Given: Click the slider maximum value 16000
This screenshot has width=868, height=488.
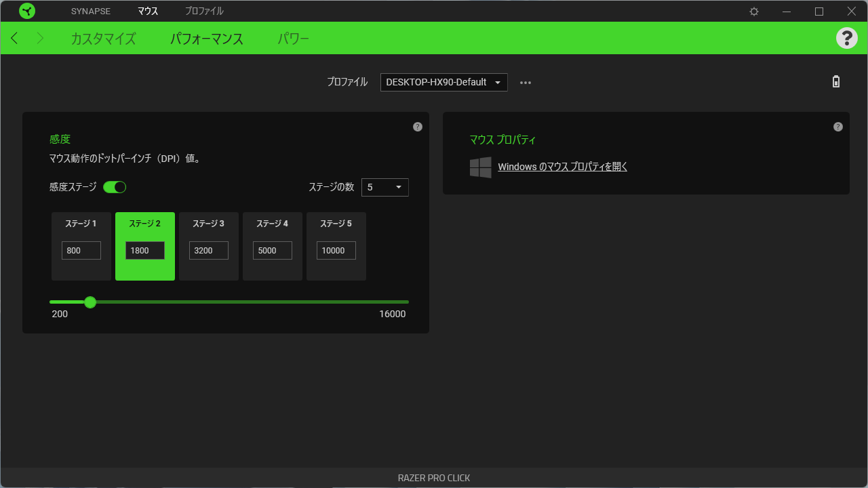Looking at the screenshot, I should pyautogui.click(x=392, y=314).
